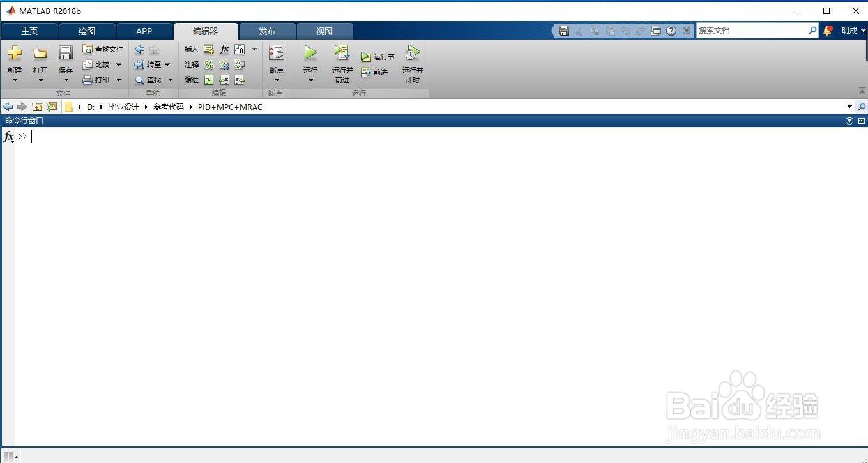Open the command window actions menu
The image size is (868, 463).
pyautogui.click(x=849, y=121)
